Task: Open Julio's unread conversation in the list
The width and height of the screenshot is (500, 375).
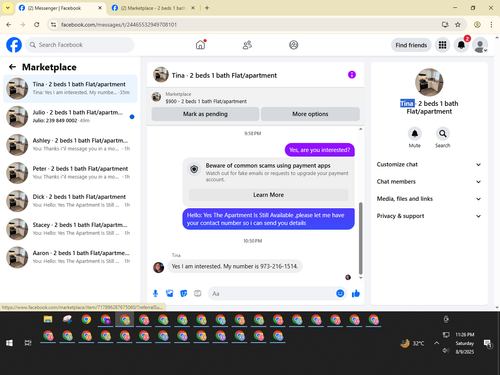Action: coord(70,117)
